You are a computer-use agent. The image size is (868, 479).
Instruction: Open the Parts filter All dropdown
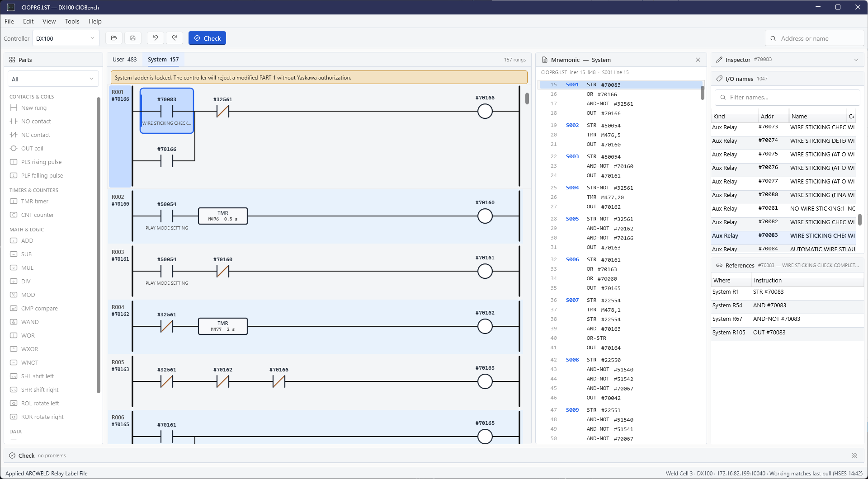point(53,79)
